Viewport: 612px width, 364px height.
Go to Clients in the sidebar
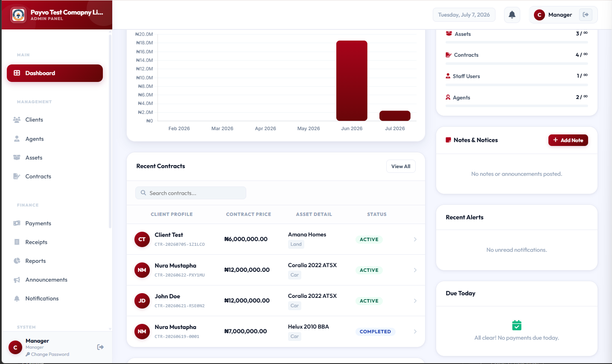click(x=55, y=120)
